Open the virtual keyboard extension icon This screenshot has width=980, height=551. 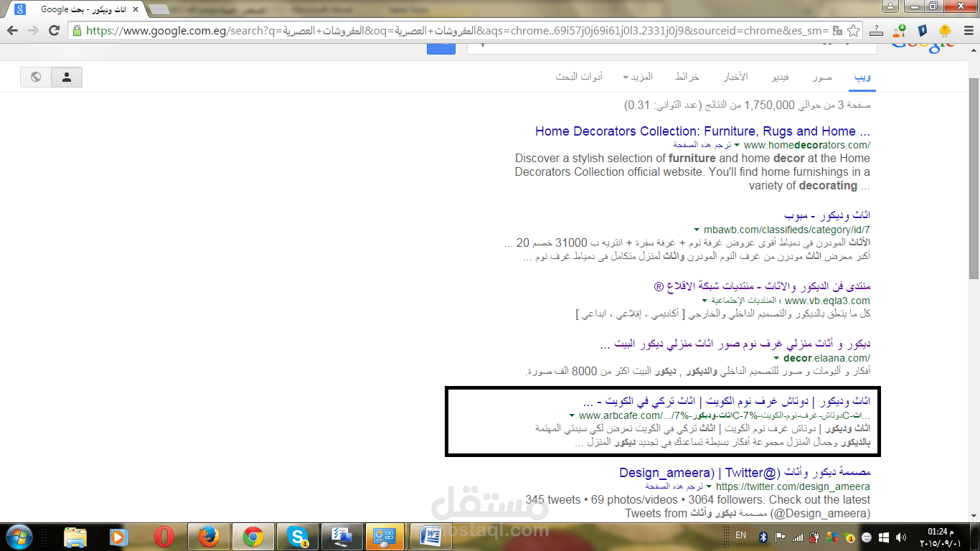coord(877,31)
